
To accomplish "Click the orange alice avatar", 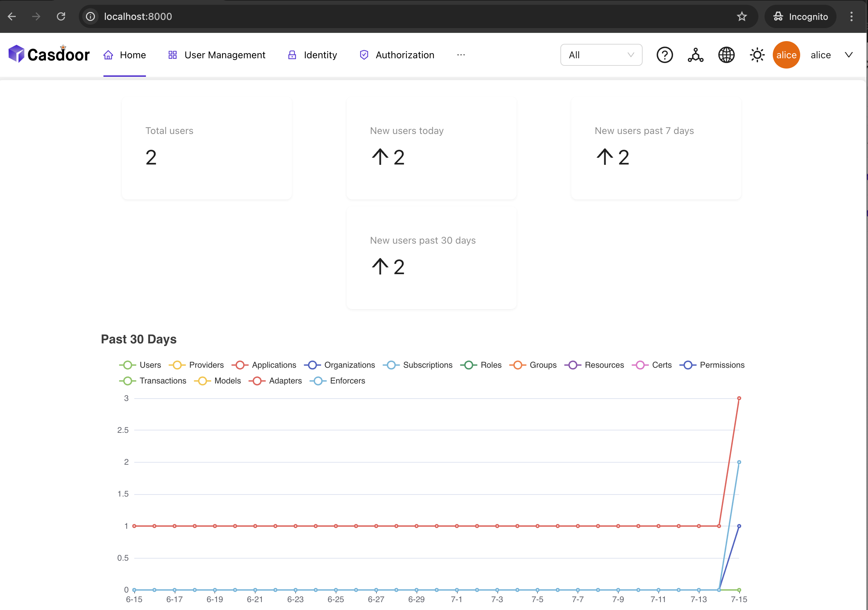I will coord(786,55).
